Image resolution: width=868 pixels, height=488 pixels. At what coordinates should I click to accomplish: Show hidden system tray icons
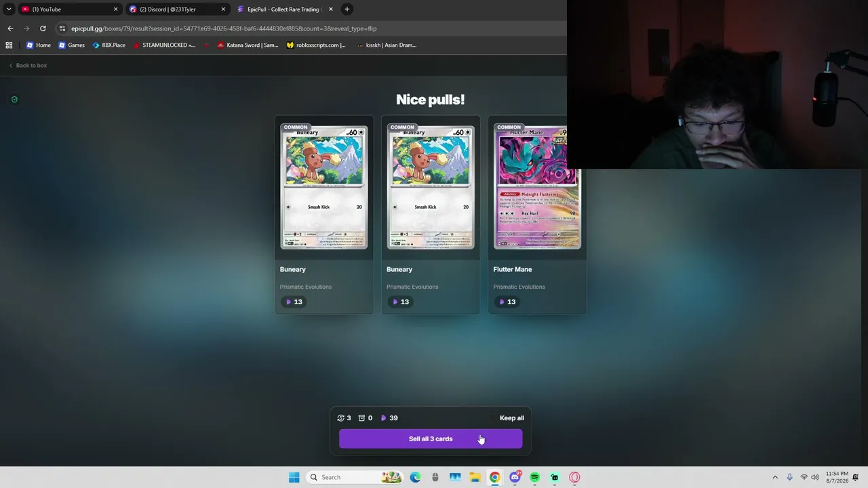[775, 477]
